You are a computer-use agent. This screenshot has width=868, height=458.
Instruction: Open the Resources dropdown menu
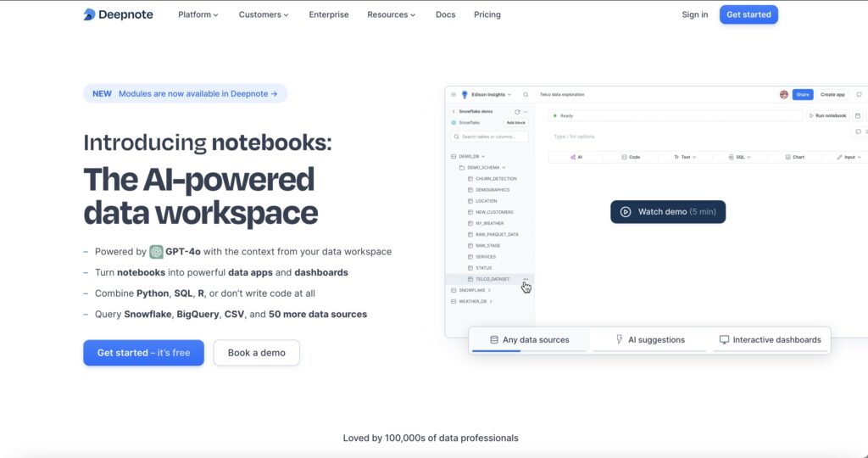(x=392, y=15)
